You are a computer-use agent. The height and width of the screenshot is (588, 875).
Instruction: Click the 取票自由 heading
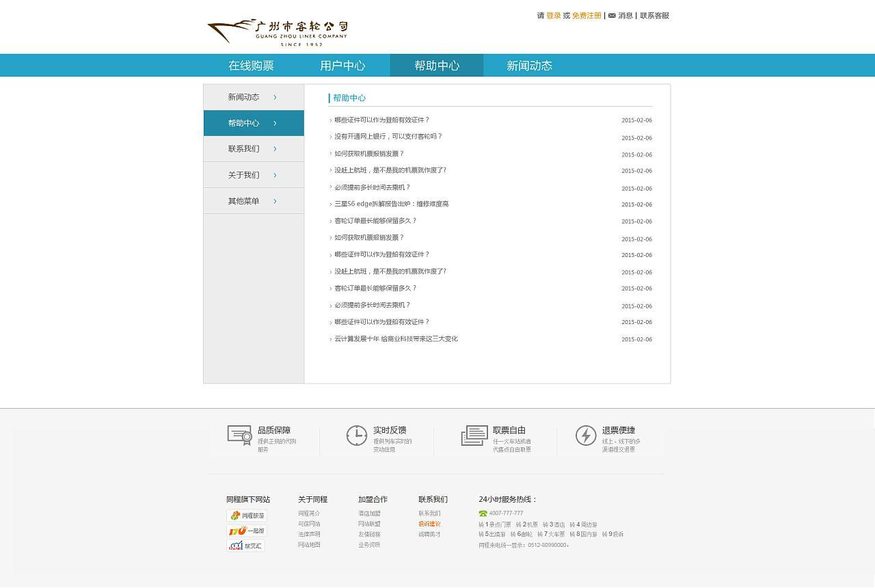509,430
